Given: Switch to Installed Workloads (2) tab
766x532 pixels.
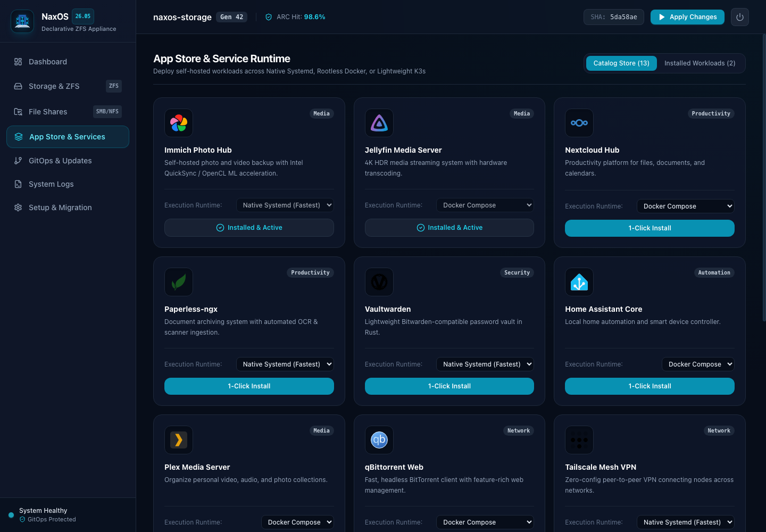Looking at the screenshot, I should [x=700, y=63].
